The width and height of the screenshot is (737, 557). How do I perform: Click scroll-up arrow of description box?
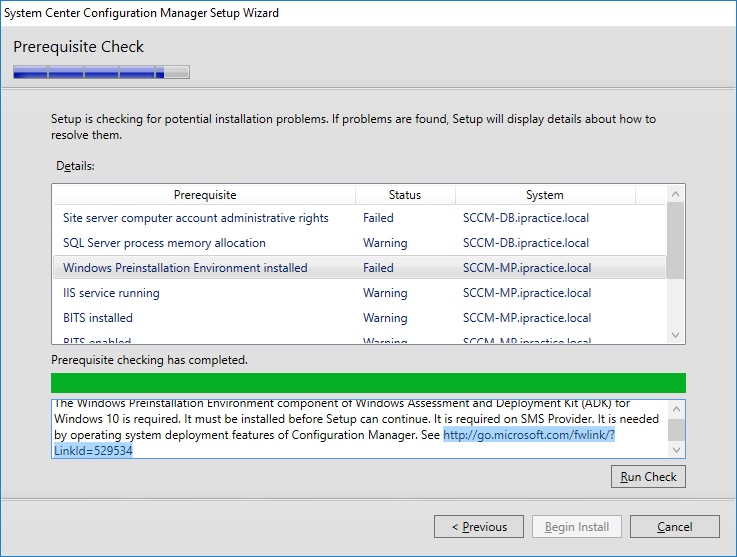point(676,409)
